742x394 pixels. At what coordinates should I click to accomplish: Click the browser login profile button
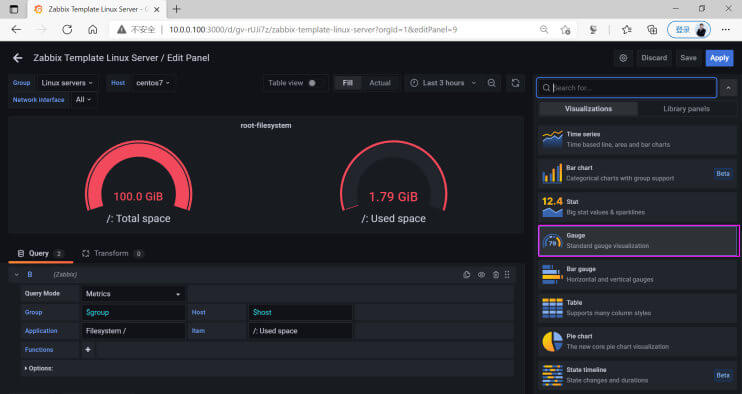[x=689, y=29]
